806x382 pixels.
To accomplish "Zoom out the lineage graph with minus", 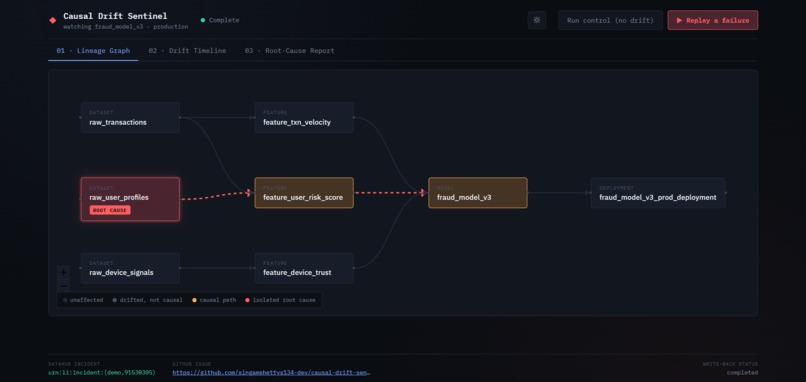I will click(x=63, y=286).
